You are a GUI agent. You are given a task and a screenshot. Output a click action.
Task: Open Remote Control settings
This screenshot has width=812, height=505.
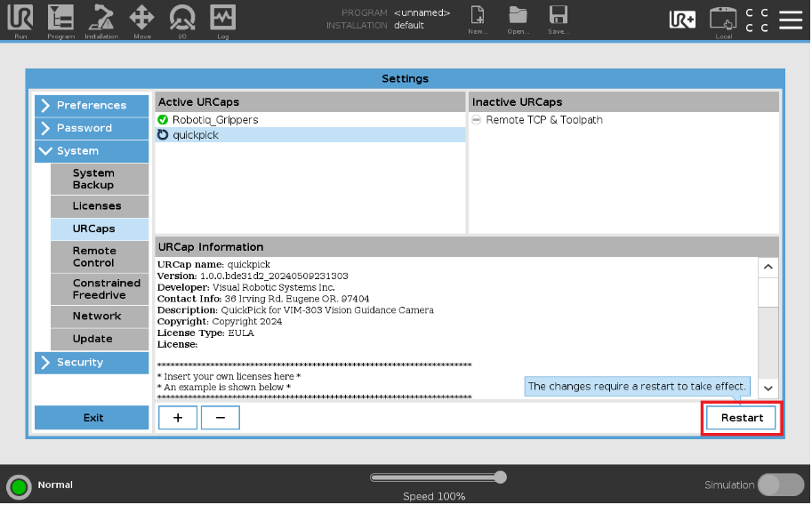[x=100, y=257]
